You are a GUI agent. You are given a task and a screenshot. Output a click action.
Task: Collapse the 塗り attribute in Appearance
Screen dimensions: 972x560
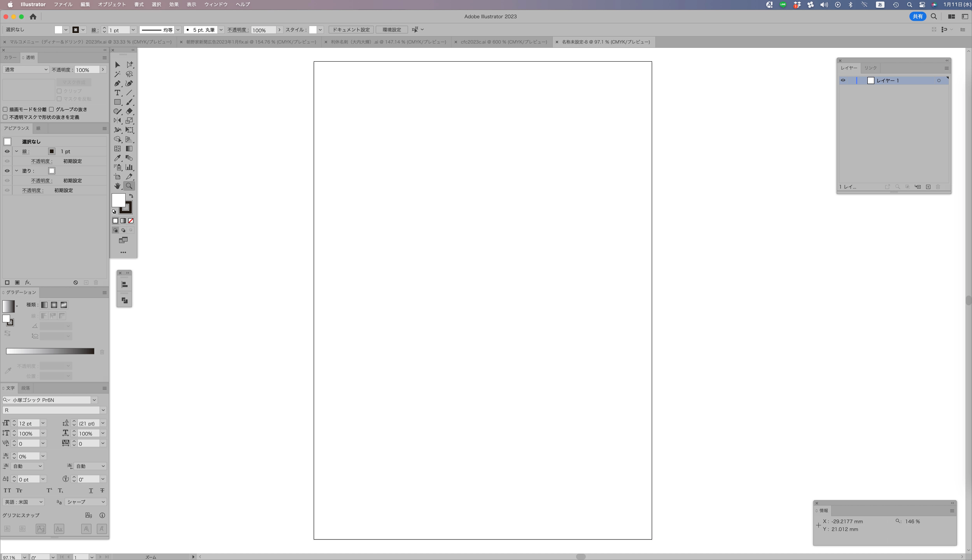pos(17,171)
